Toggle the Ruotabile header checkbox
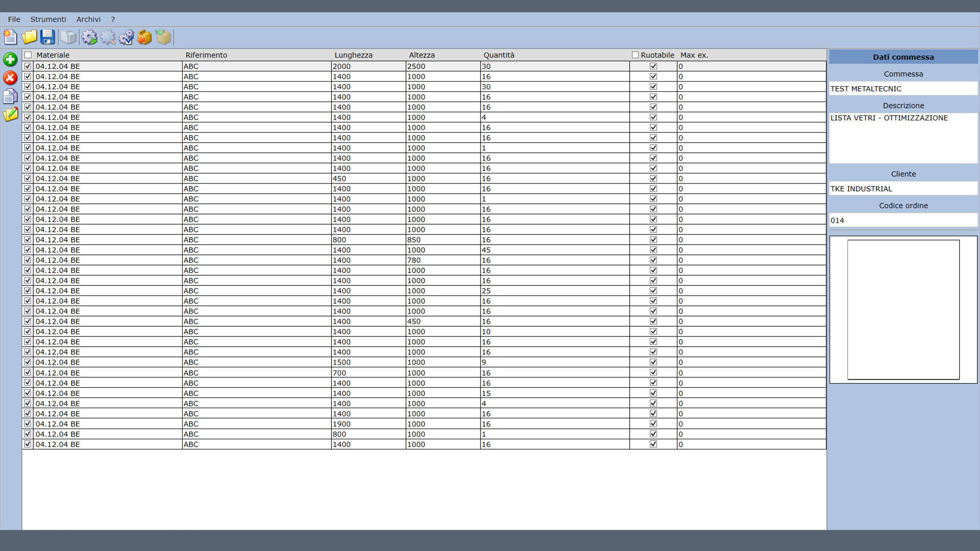Image resolution: width=980 pixels, height=551 pixels. [635, 55]
